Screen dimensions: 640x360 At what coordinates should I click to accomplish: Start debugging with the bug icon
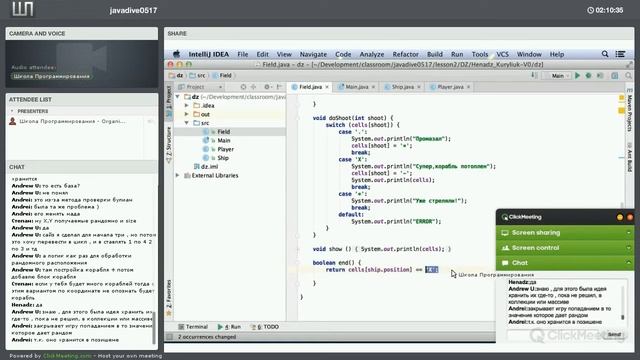pyautogui.click(x=588, y=76)
